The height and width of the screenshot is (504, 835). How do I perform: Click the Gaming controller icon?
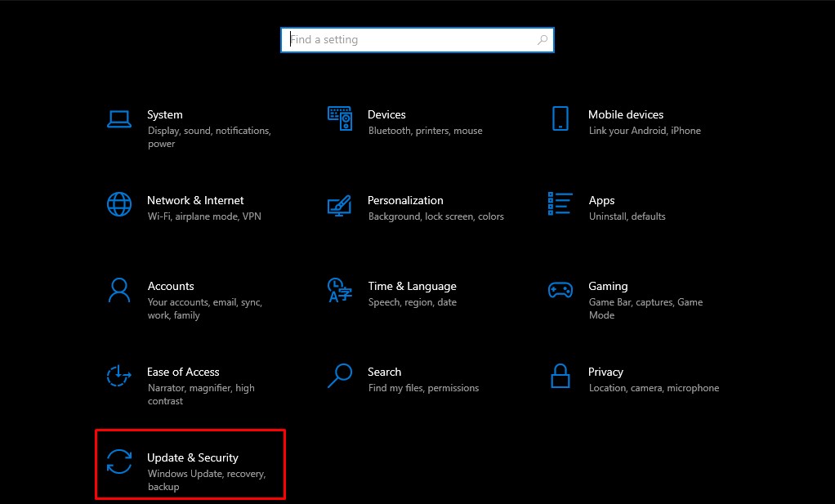(x=560, y=291)
